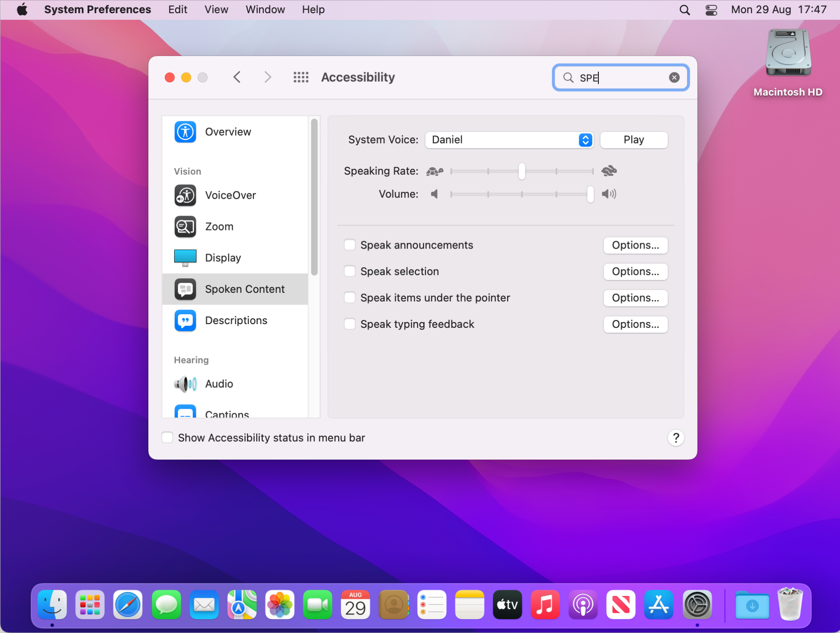Open Options for Speak typing feedback
840x633 pixels.
click(x=635, y=325)
